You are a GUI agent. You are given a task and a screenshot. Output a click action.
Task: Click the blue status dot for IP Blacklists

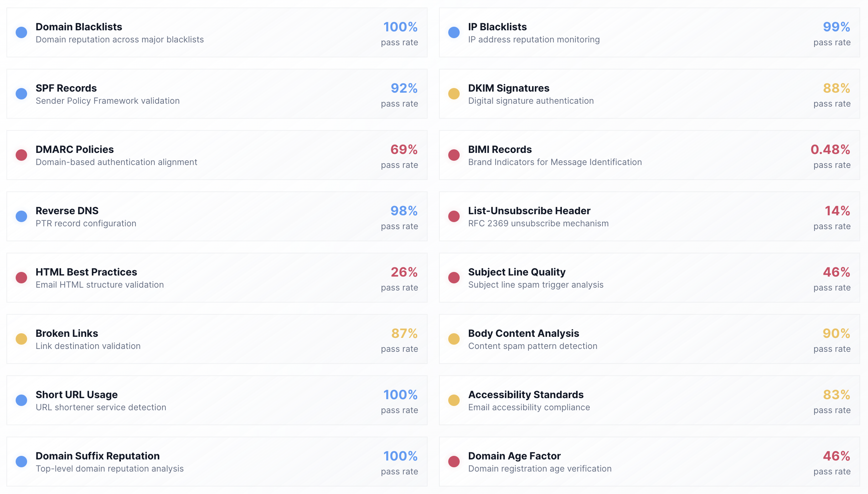(x=454, y=32)
